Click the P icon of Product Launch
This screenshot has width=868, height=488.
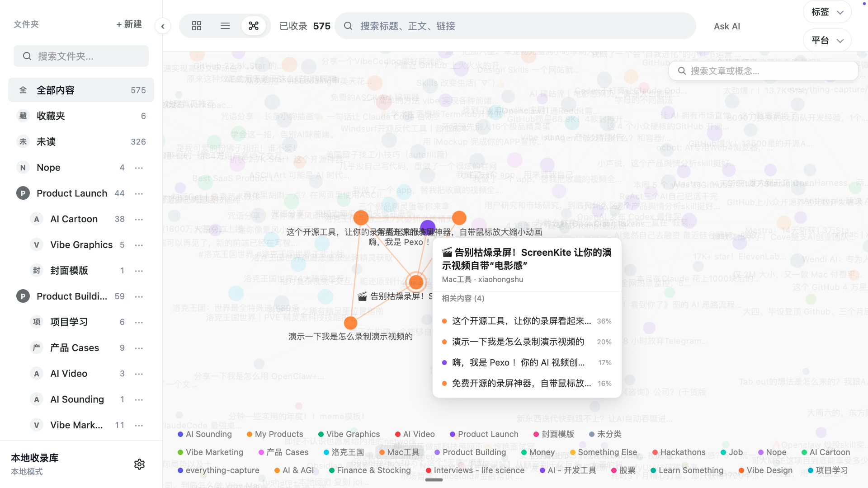pyautogui.click(x=23, y=193)
